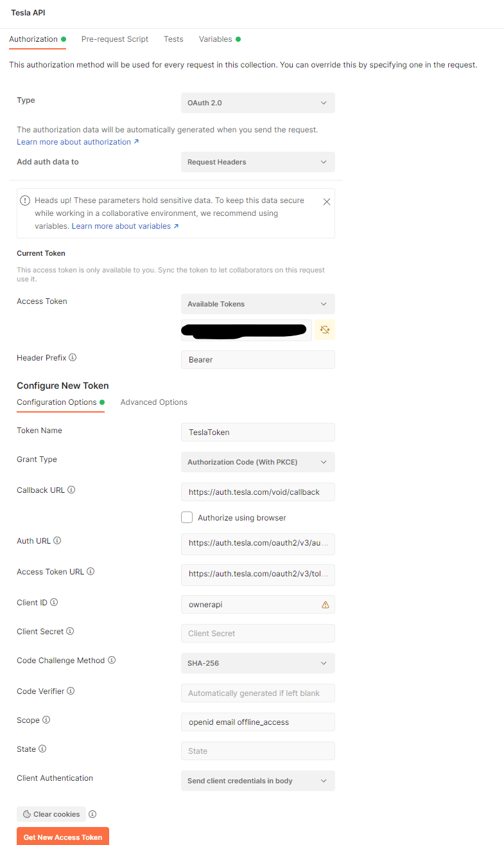This screenshot has width=504, height=845.
Task: Click info icon beside Clear cookies button
Action: tap(92, 814)
